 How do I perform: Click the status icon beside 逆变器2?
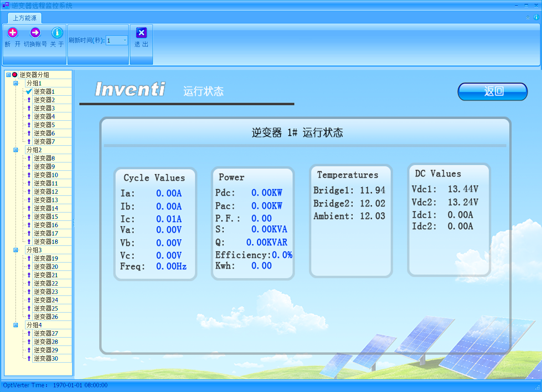point(29,100)
